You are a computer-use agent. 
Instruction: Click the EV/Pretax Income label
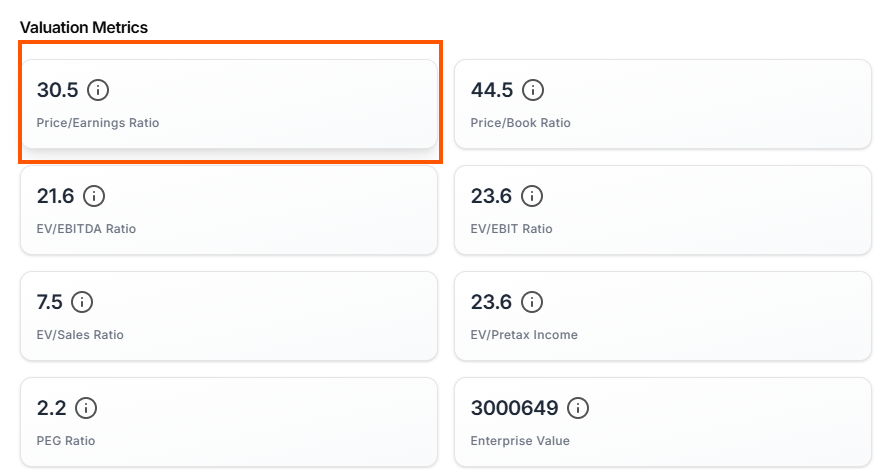click(x=524, y=335)
